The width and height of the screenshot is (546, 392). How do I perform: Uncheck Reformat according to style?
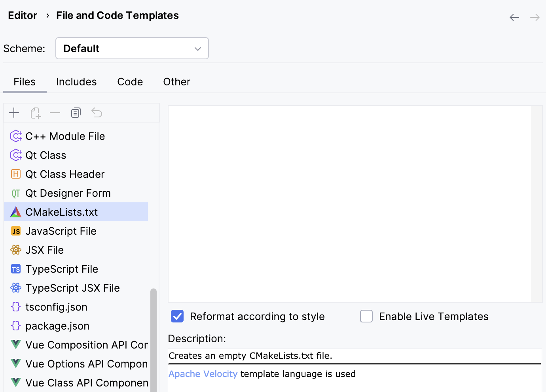pyautogui.click(x=177, y=316)
